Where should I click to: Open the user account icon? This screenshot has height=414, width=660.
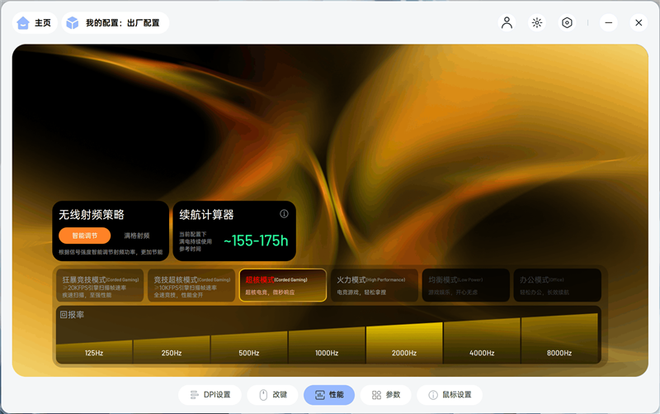[x=507, y=23]
